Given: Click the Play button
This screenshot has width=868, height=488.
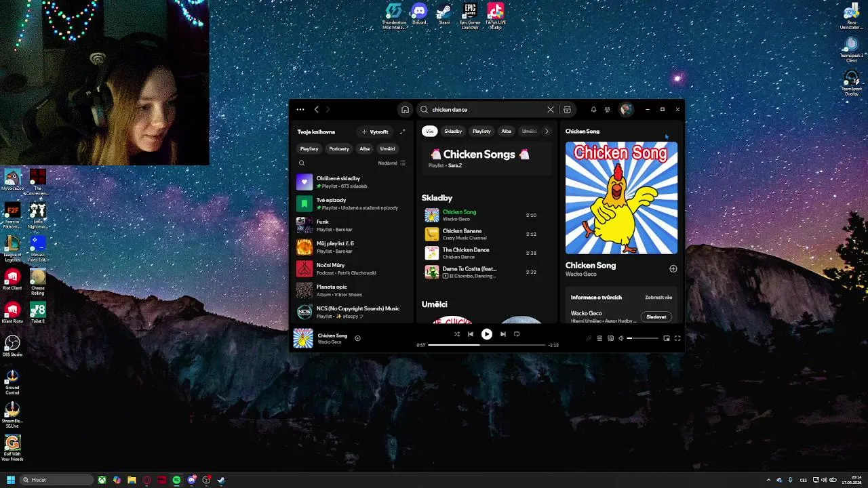Looking at the screenshot, I should 487,334.
